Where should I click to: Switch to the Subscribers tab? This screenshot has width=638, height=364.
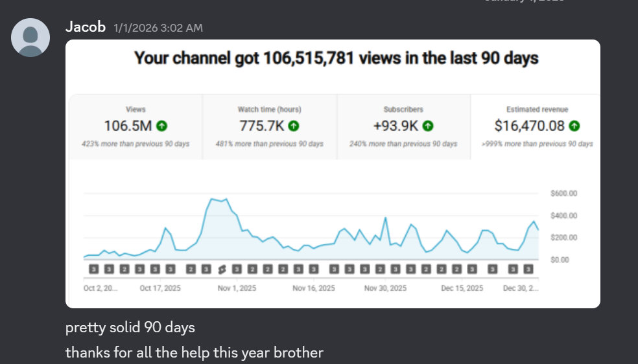(404, 127)
